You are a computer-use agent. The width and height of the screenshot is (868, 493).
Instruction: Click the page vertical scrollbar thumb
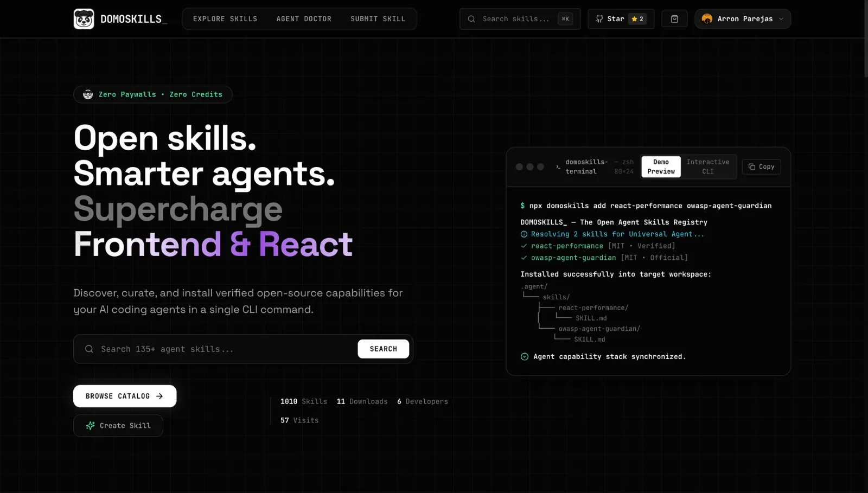click(866, 38)
